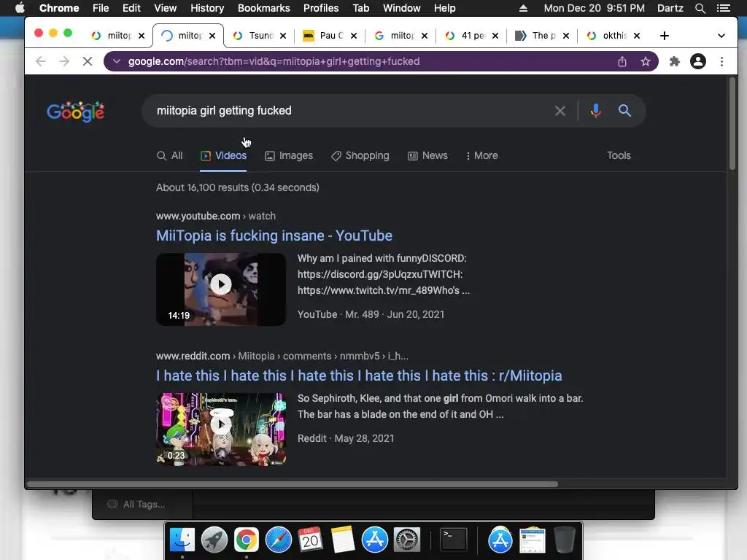Open Terminal in the Dock
The width and height of the screenshot is (747, 560).
pyautogui.click(x=453, y=540)
